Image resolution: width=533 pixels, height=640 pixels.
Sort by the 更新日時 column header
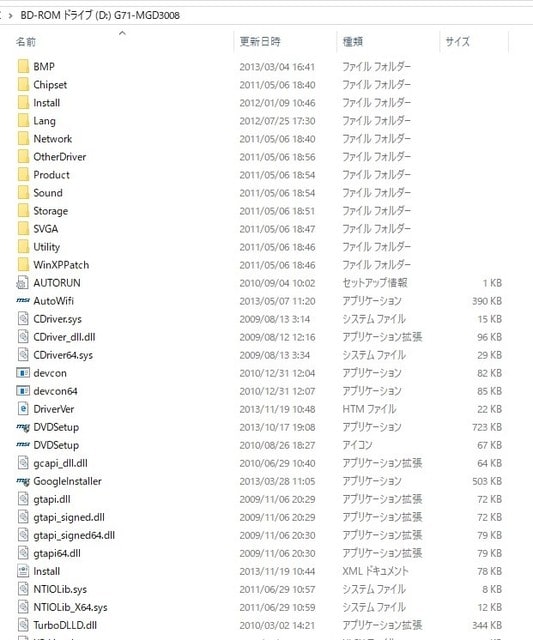[x=260, y=42]
